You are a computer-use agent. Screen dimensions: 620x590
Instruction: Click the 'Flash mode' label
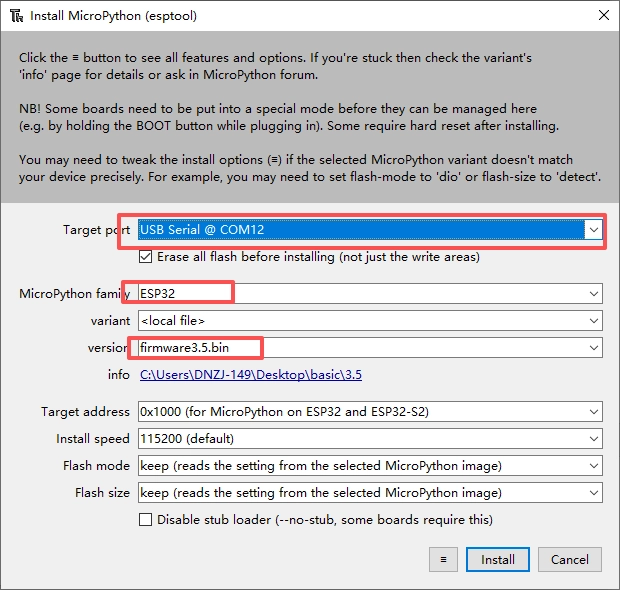[96, 466]
